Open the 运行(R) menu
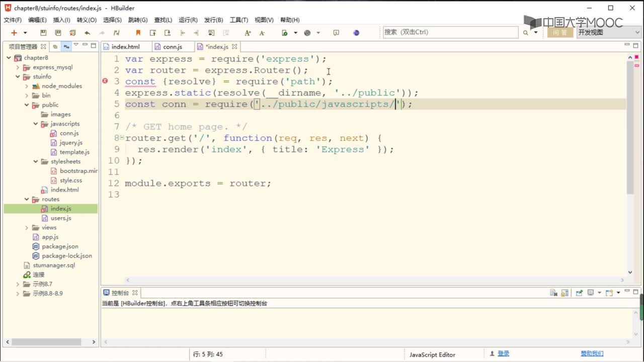This screenshot has width=644, height=362. tap(188, 20)
